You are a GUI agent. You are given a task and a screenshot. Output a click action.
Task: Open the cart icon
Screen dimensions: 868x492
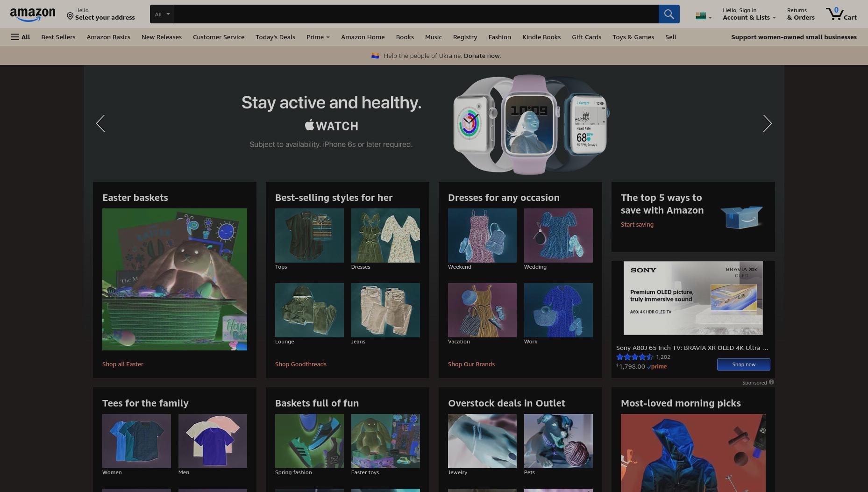point(841,14)
